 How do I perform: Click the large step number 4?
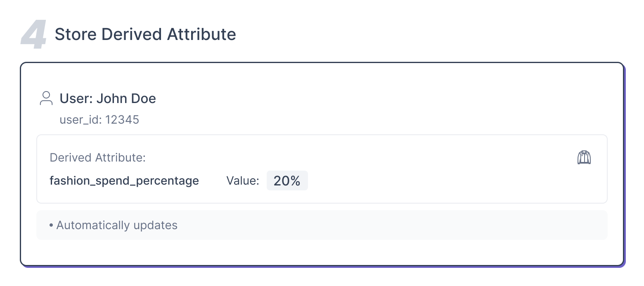click(x=34, y=35)
